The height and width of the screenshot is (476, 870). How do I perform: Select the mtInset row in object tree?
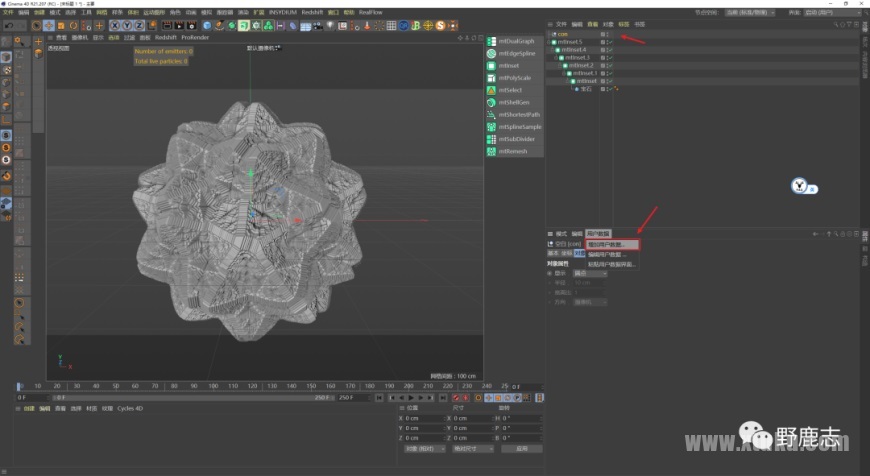pos(586,81)
